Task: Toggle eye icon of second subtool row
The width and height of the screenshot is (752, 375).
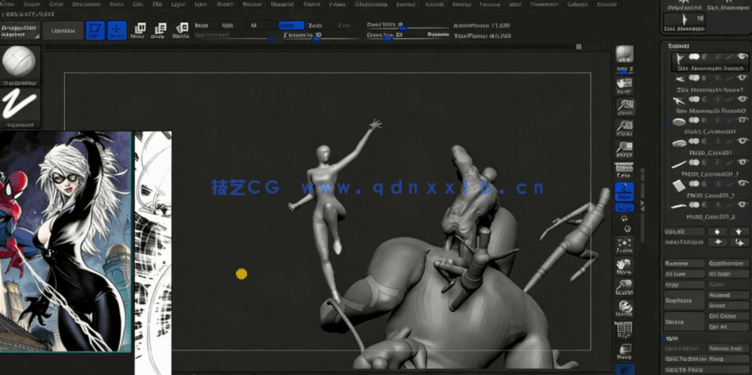Action: (742, 78)
